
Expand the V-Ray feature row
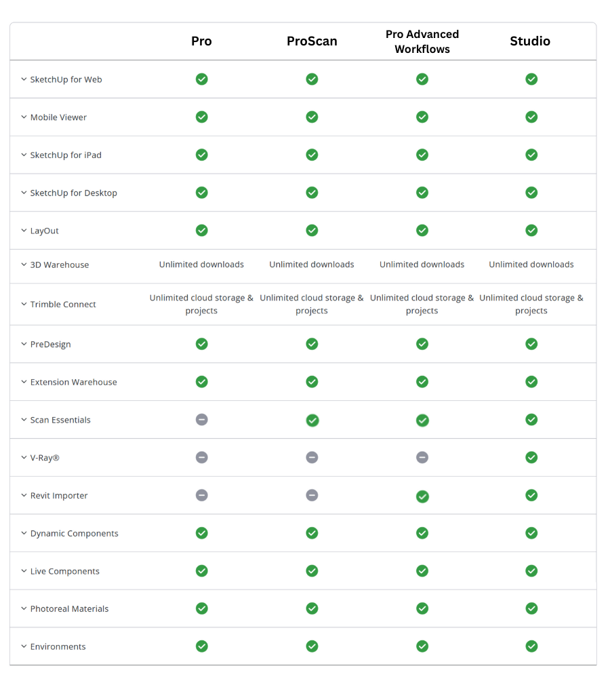24,458
